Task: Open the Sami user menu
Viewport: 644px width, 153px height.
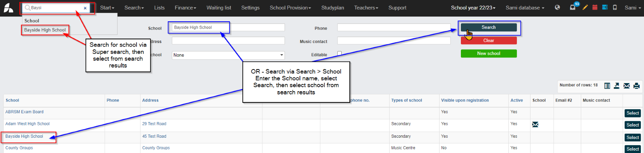Action: [633, 8]
